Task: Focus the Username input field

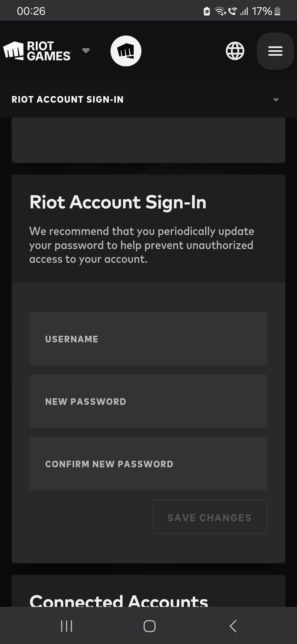Action: pos(148,339)
